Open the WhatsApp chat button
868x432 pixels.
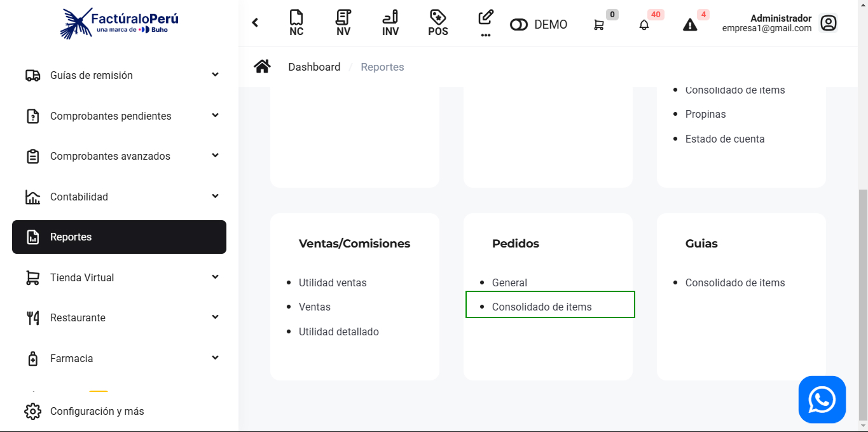pyautogui.click(x=822, y=400)
